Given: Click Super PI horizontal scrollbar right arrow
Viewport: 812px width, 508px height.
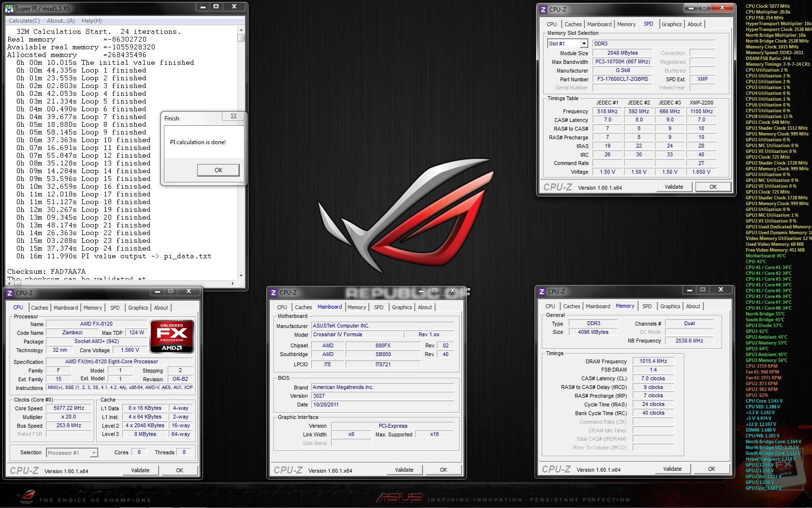Looking at the screenshot, I should click(x=233, y=284).
